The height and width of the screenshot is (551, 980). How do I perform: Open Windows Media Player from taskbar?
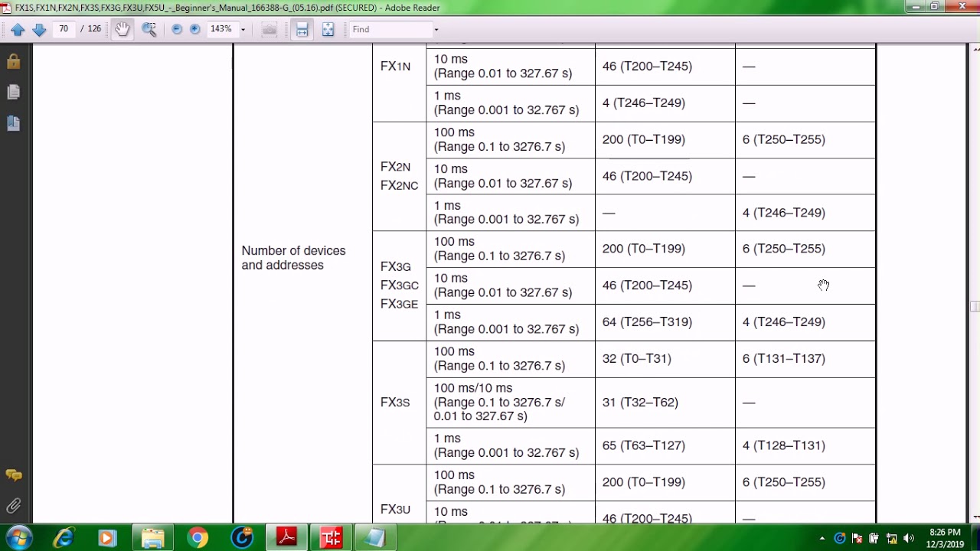click(x=106, y=538)
